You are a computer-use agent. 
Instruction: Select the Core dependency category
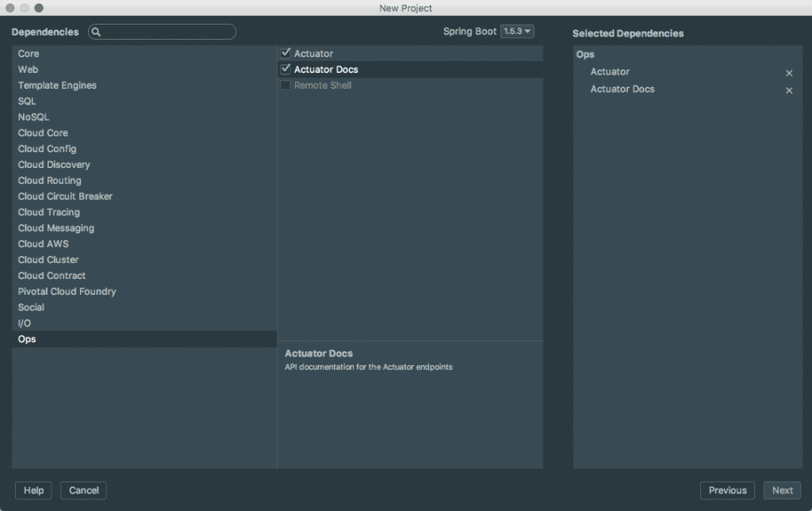tap(29, 54)
